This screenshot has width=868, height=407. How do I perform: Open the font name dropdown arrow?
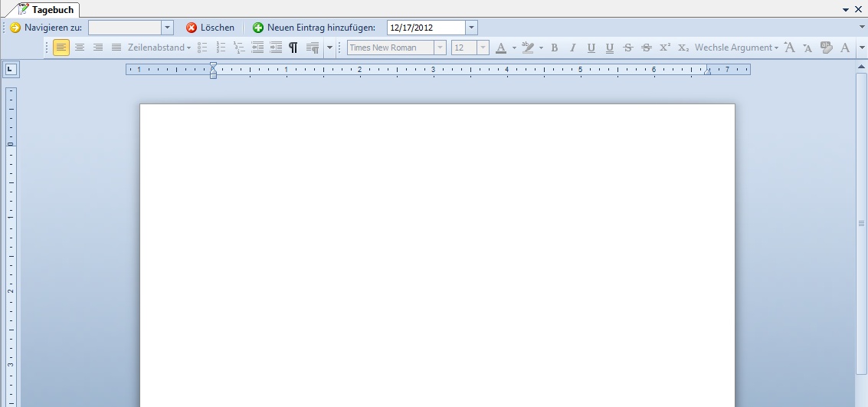[x=440, y=48]
